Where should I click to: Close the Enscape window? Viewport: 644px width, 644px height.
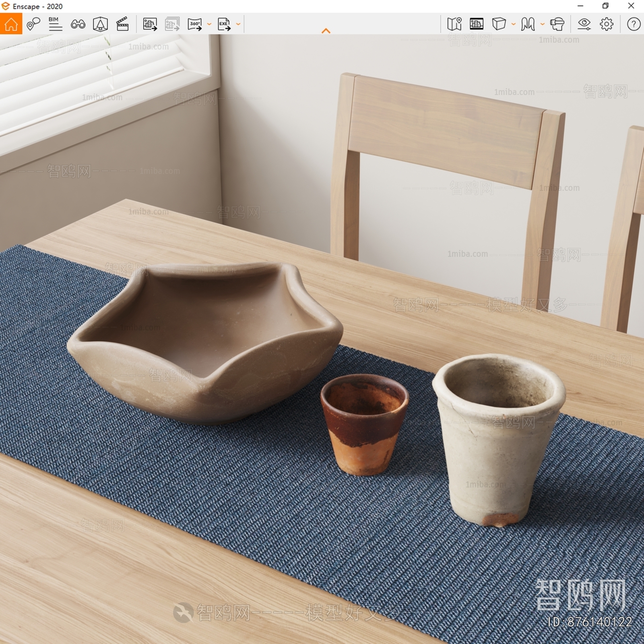(631, 6)
